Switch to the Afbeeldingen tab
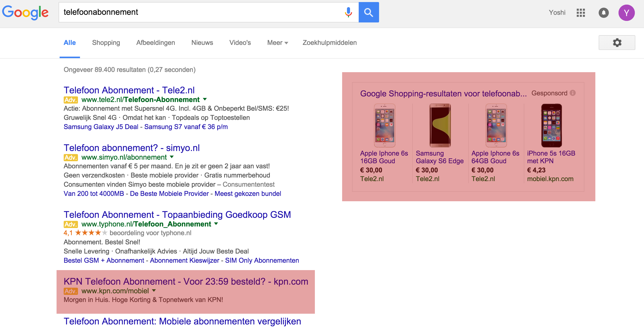 tap(155, 43)
